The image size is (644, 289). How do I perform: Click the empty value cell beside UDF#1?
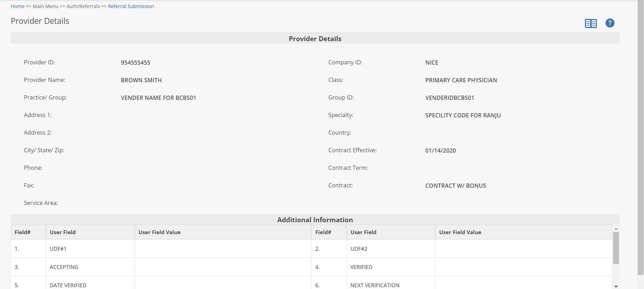223,249
